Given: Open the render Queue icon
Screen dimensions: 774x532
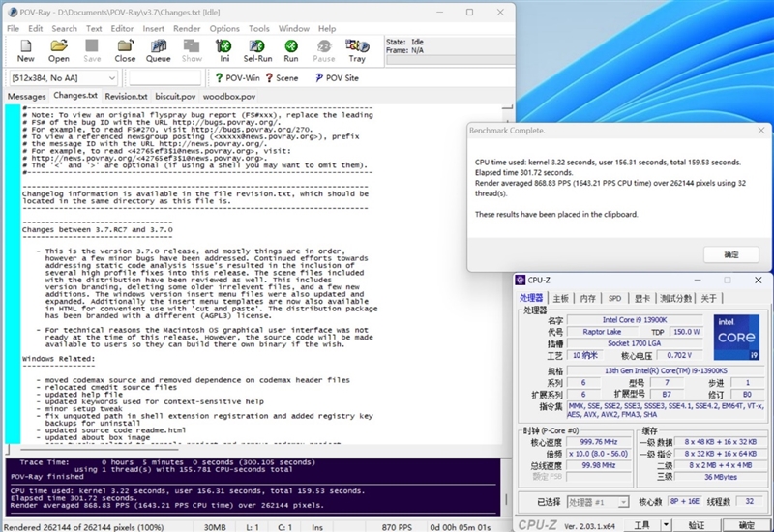Looking at the screenshot, I should click(x=158, y=51).
